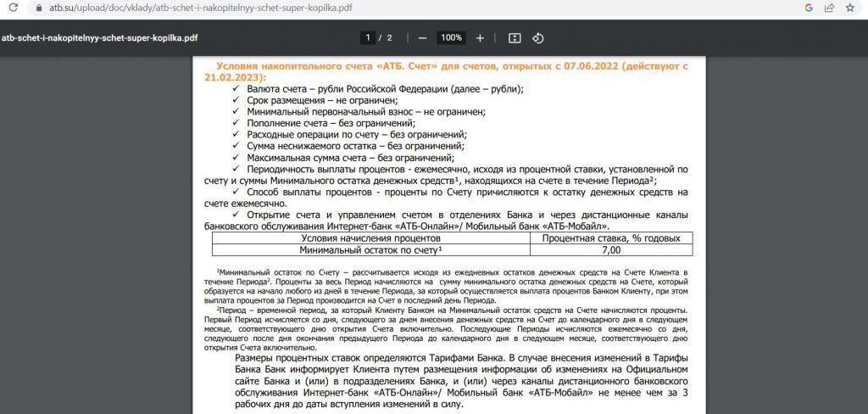Share this page via the share icon
Screen dimensions: 868x414
pyautogui.click(x=829, y=8)
